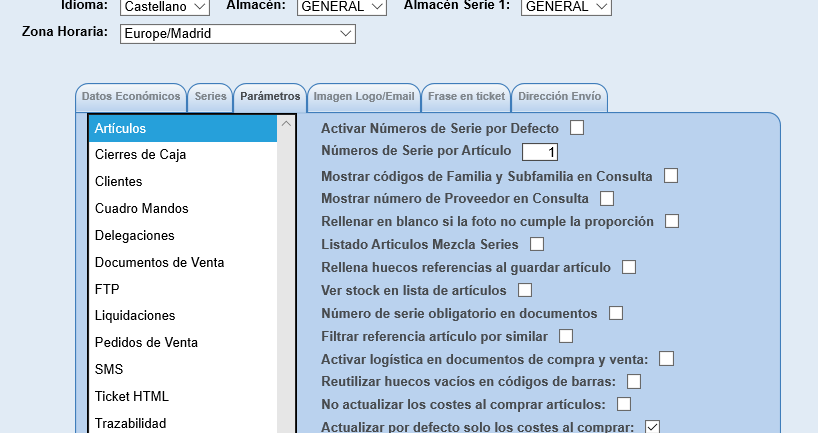This screenshot has height=433, width=818.
Task: Select Ticket HTML in the list
Action: [x=183, y=396]
